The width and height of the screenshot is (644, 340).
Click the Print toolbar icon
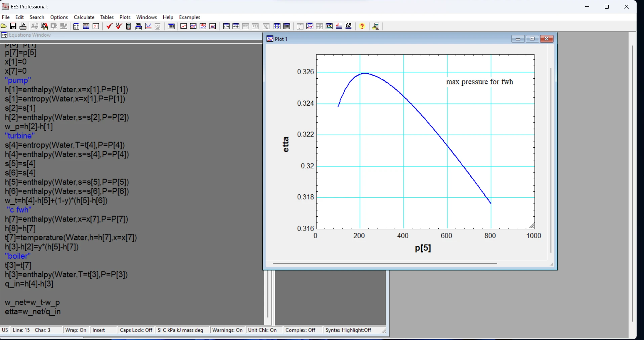(23, 26)
